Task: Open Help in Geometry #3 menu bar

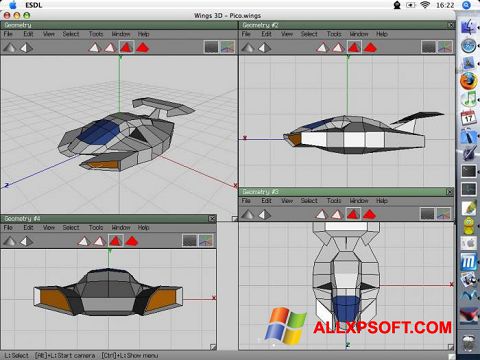Action: 382,201
